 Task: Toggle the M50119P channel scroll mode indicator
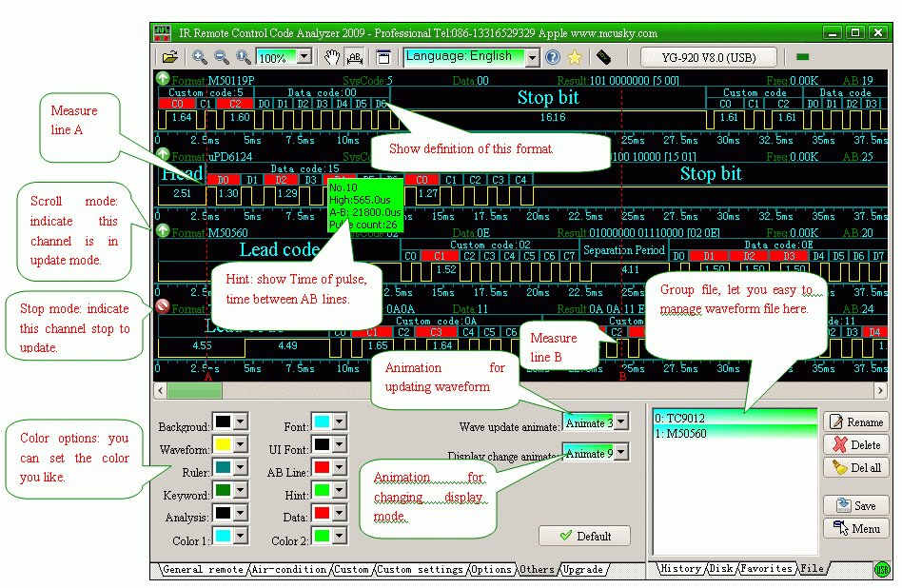pos(163,79)
